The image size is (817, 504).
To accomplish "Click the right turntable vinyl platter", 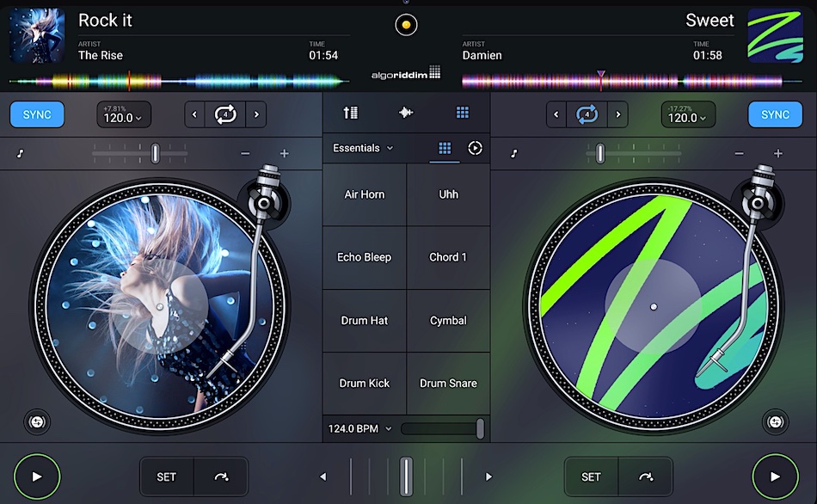I will tap(654, 307).
